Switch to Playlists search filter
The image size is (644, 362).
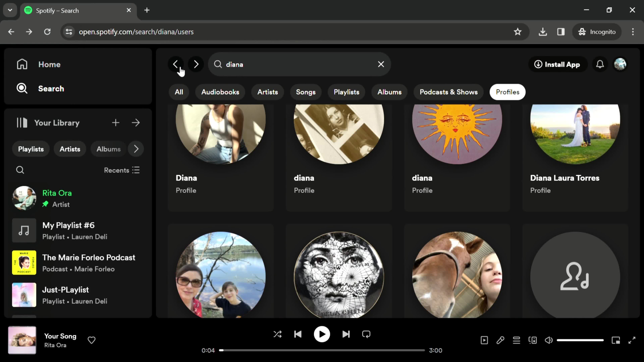[x=346, y=92]
